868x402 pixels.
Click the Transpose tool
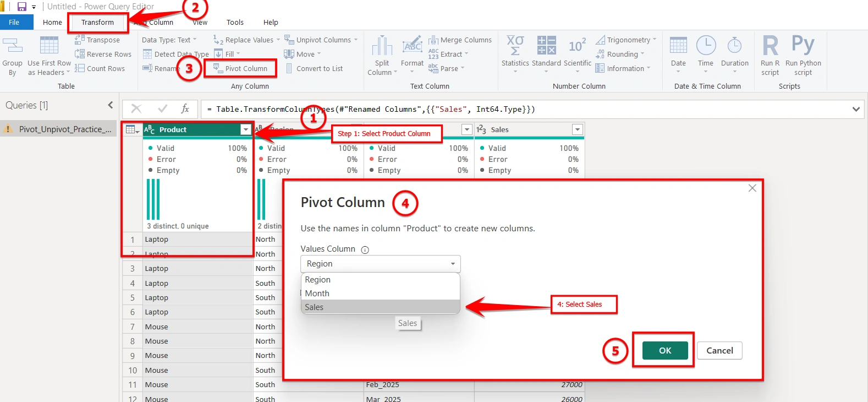coord(97,40)
